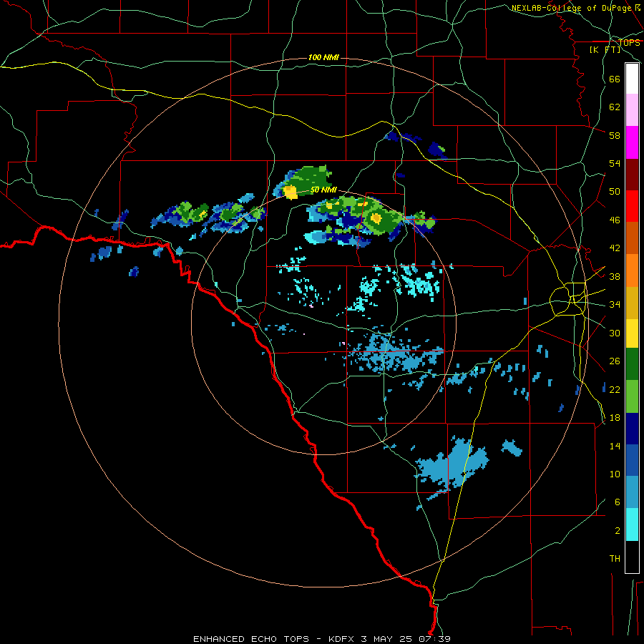The height and width of the screenshot is (644, 644).
Task: Pick the light green legend swatch
Action: tap(632, 396)
